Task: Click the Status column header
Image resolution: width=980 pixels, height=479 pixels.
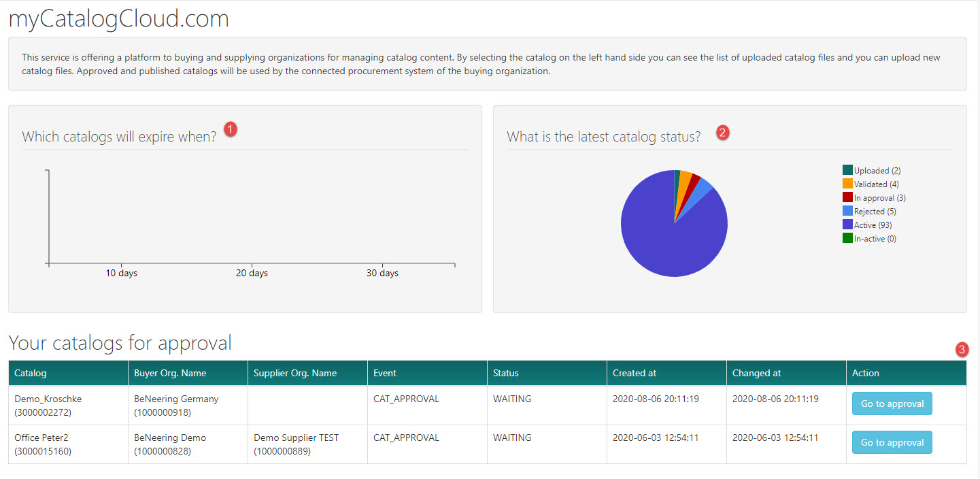Action: (x=506, y=373)
